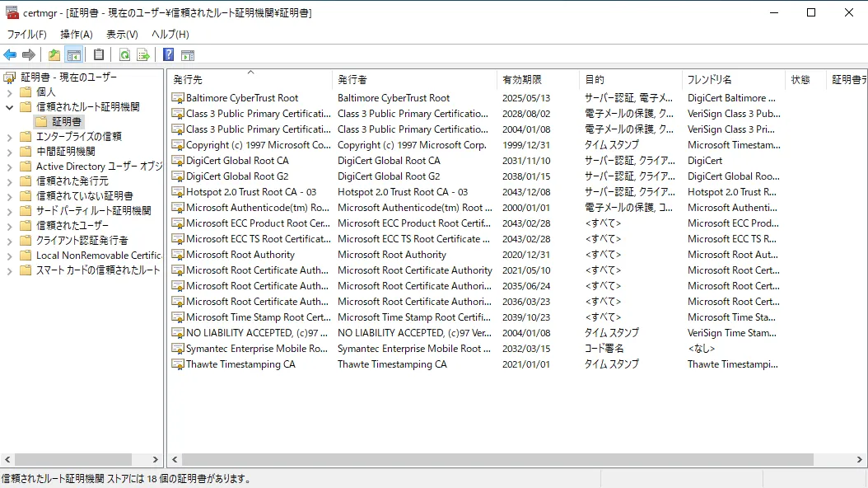The image size is (868, 488).
Task: Click the Copy clipboard toolbar icon
Action: pyautogui.click(x=99, y=55)
